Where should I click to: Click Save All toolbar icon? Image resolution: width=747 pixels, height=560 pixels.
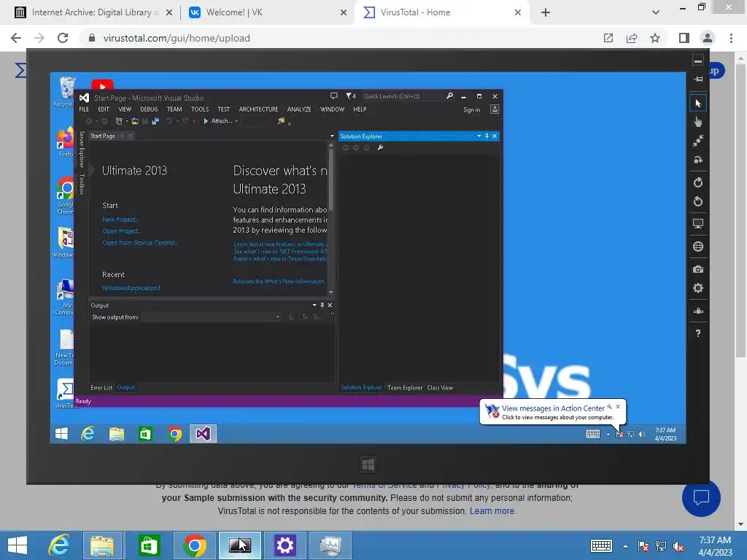pos(155,121)
